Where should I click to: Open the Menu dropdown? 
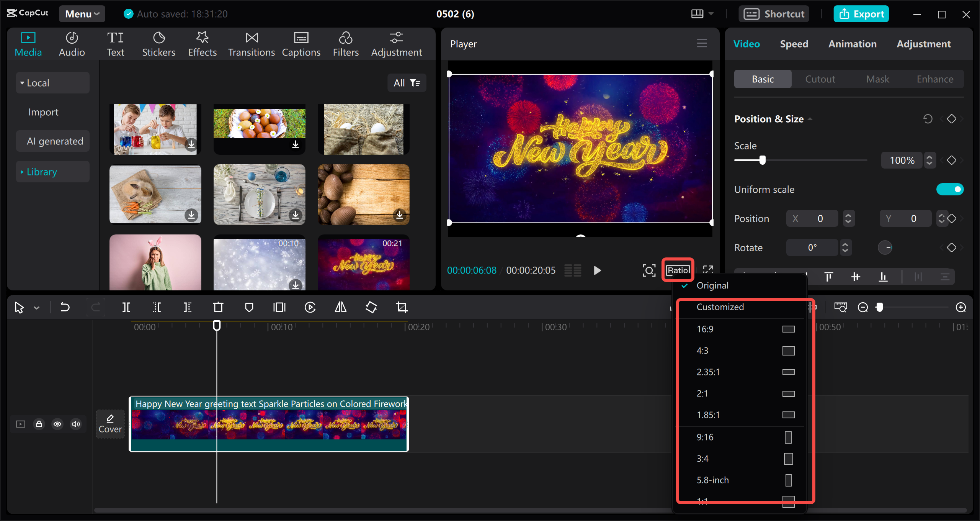coord(82,14)
